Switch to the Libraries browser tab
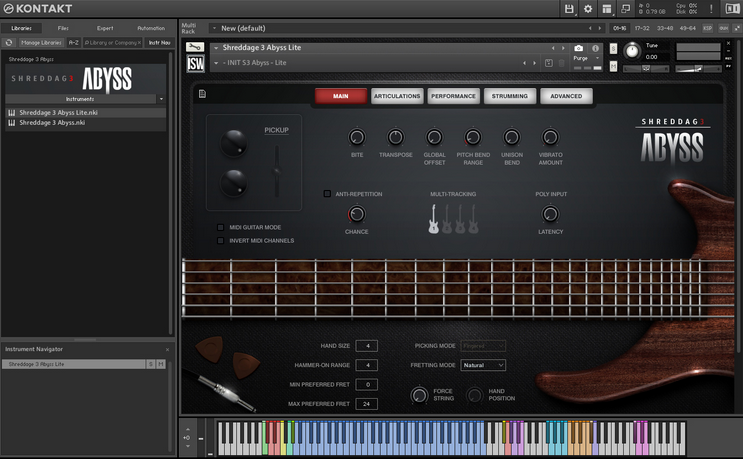This screenshot has height=459, width=743. click(x=21, y=28)
